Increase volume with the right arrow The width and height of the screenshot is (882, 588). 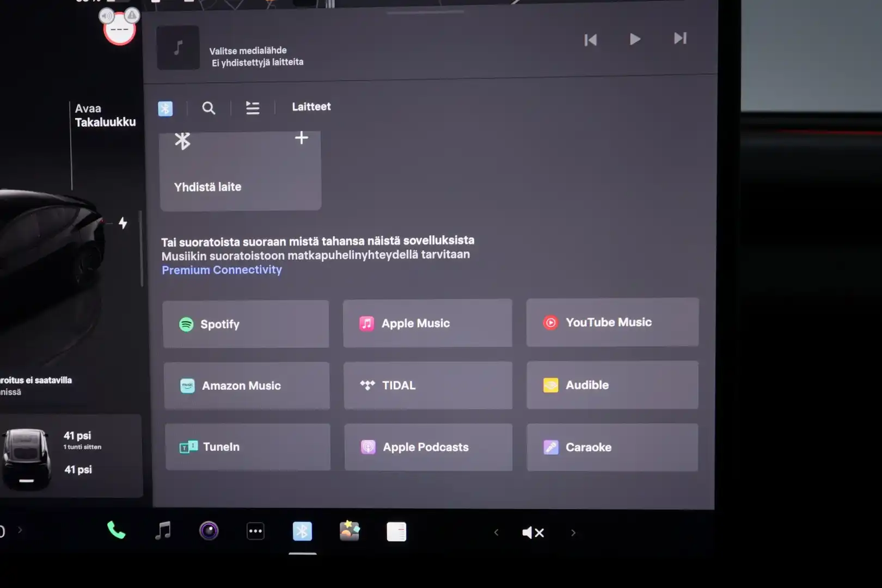[573, 533]
